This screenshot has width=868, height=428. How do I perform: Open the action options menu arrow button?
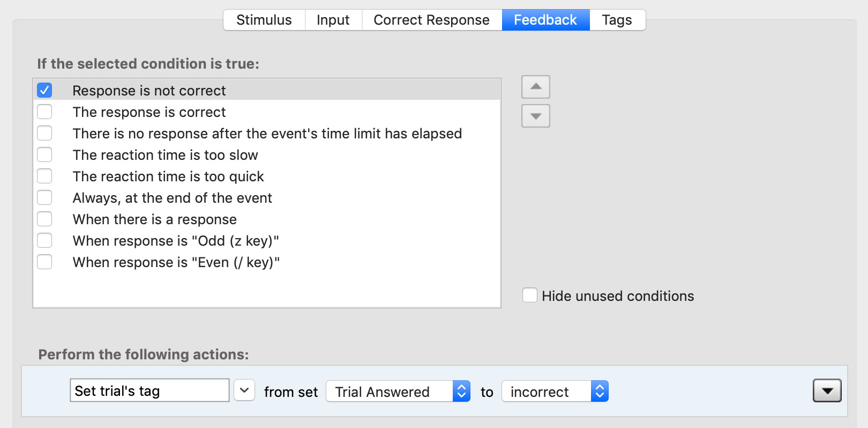point(827,390)
